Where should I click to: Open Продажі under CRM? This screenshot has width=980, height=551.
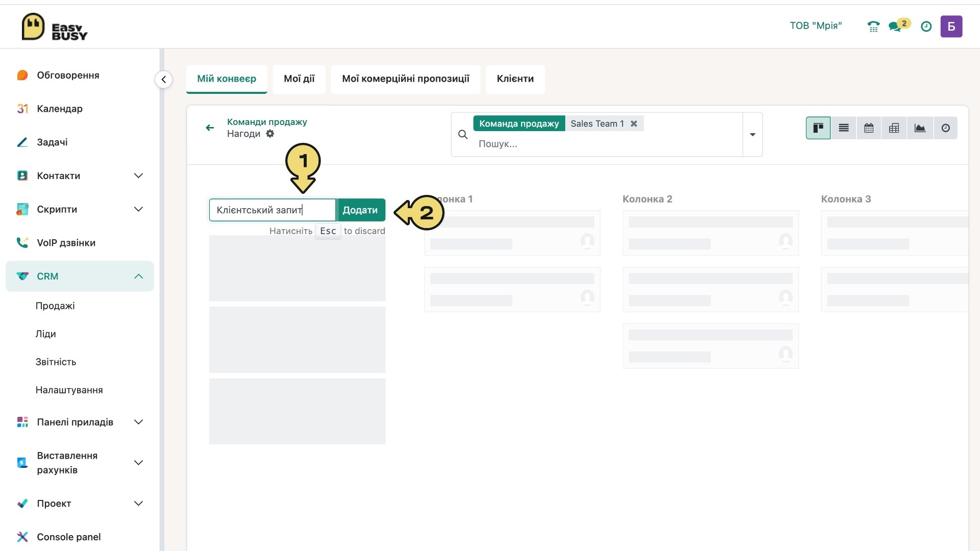coord(55,306)
